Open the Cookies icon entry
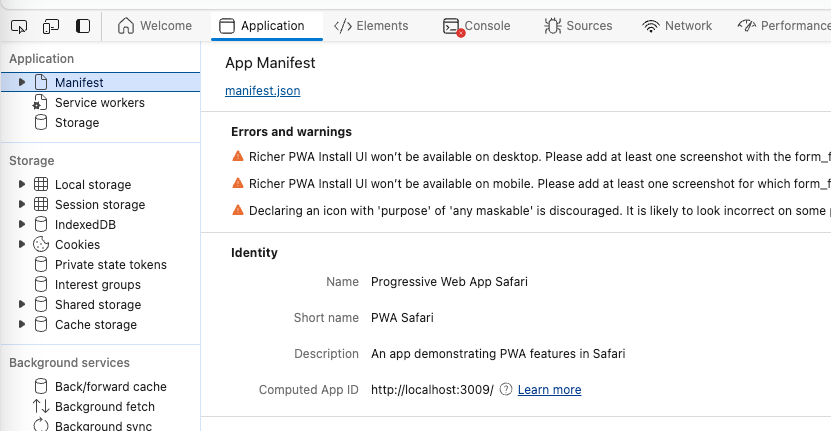 41,245
